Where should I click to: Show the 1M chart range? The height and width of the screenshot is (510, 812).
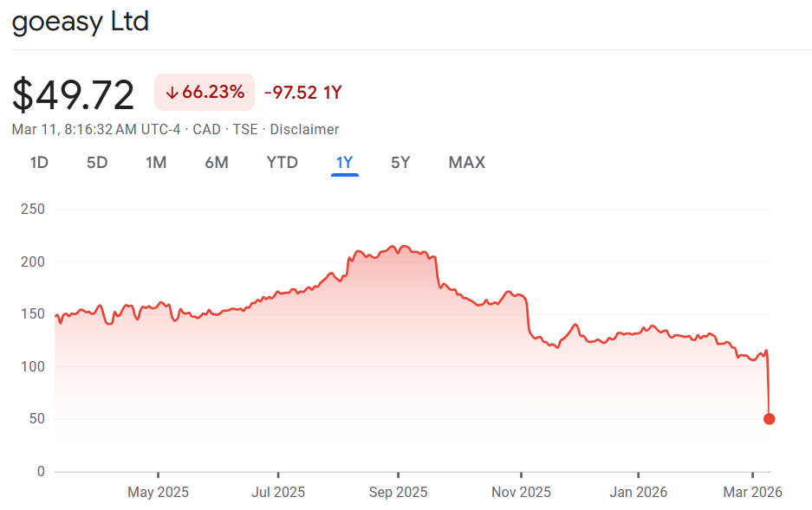coord(156,162)
